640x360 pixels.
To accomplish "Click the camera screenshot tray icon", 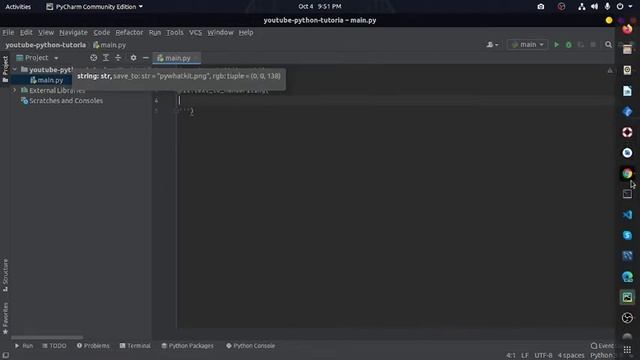I will pos(541,7).
